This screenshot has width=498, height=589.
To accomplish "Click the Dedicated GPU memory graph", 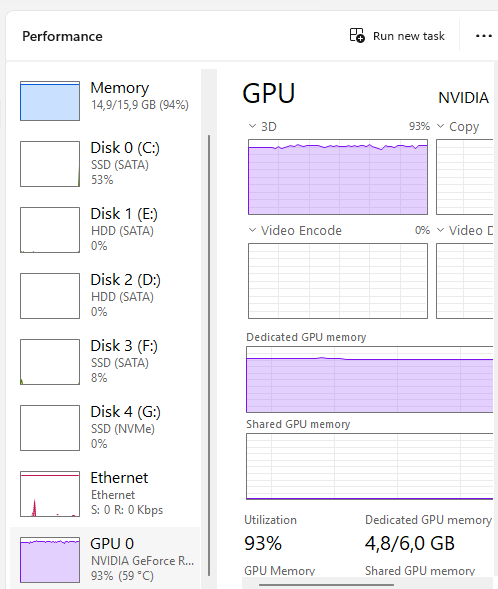I will pyautogui.click(x=370, y=379).
